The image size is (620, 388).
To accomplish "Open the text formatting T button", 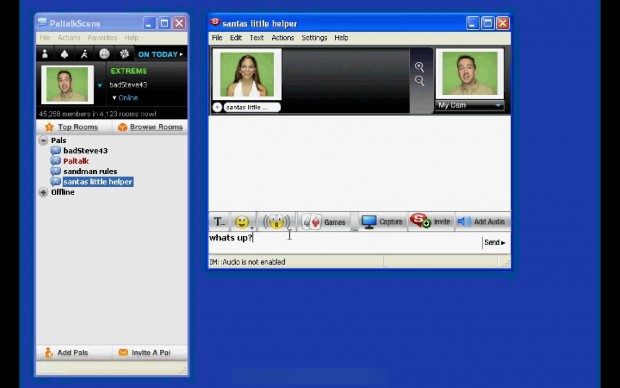I will (x=219, y=221).
